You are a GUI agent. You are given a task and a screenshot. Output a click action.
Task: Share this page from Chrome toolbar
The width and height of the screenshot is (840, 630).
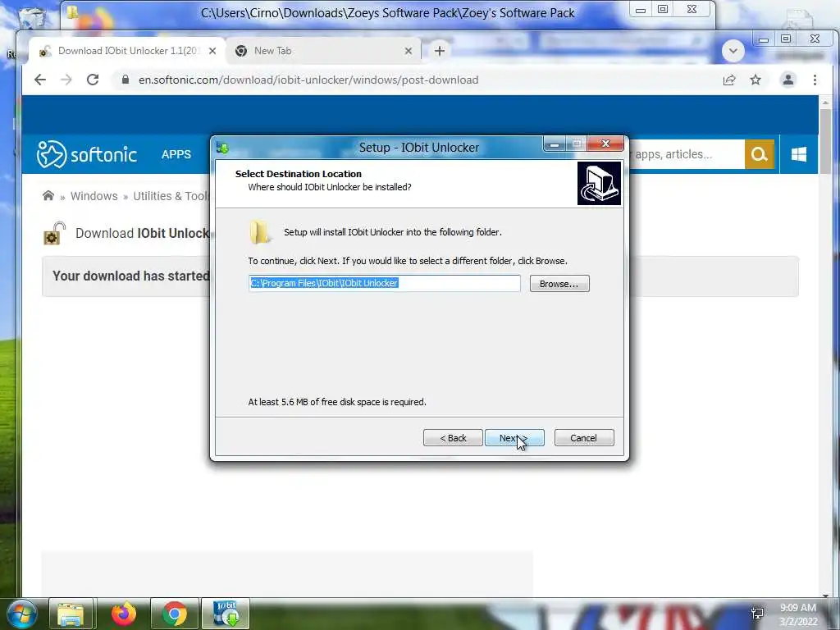[729, 80]
